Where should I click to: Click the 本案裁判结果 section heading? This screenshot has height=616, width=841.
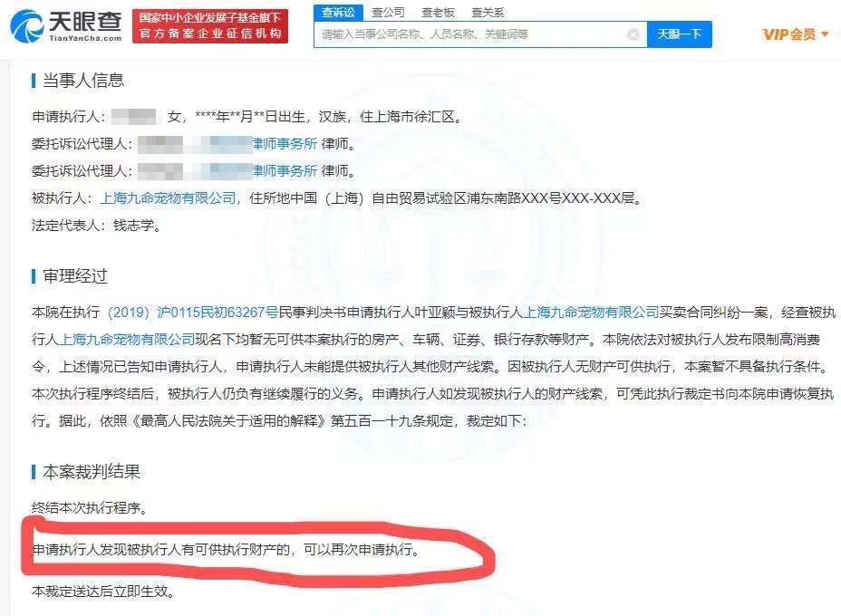coord(92,472)
